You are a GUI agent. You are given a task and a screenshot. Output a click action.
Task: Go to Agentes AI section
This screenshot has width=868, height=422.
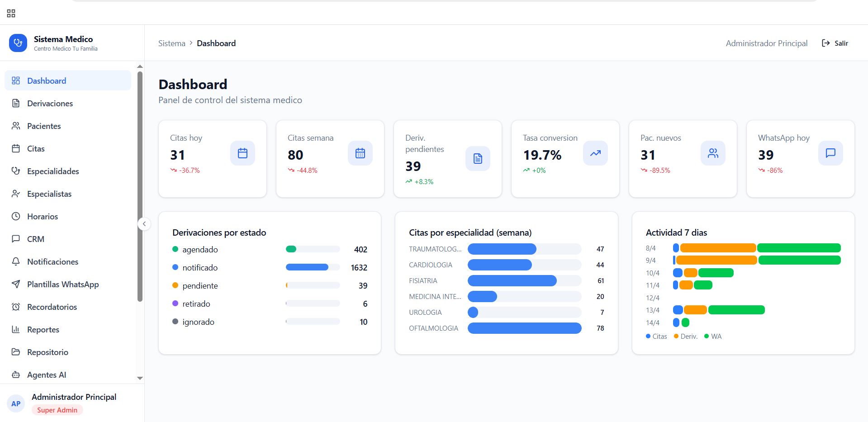coord(47,375)
